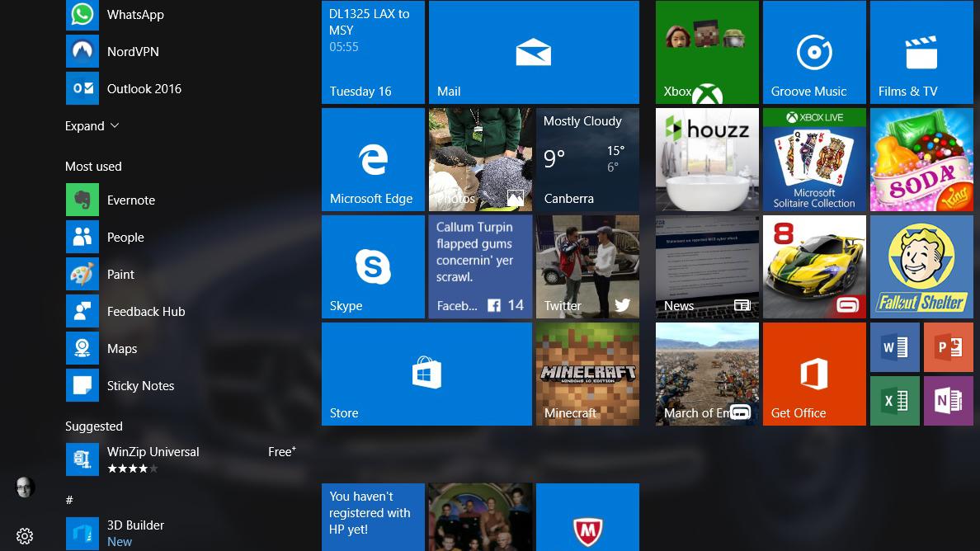Screen dimensions: 980x551
Task: Expand the recently added apps list
Action: click(x=92, y=126)
